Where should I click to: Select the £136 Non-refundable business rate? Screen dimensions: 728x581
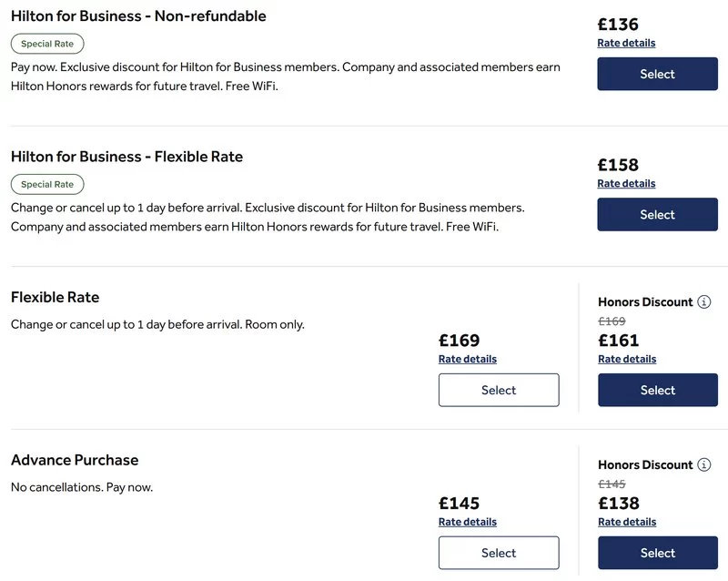657,74
